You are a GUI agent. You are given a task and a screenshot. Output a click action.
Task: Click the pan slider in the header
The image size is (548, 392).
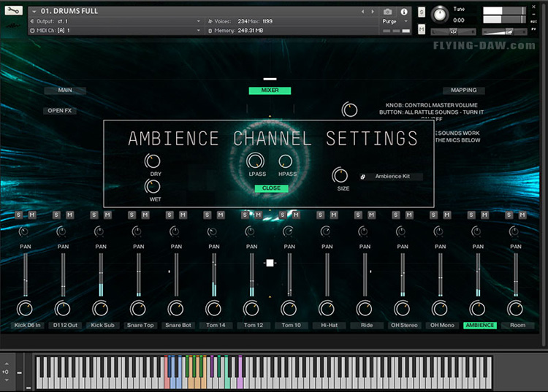pos(453,31)
